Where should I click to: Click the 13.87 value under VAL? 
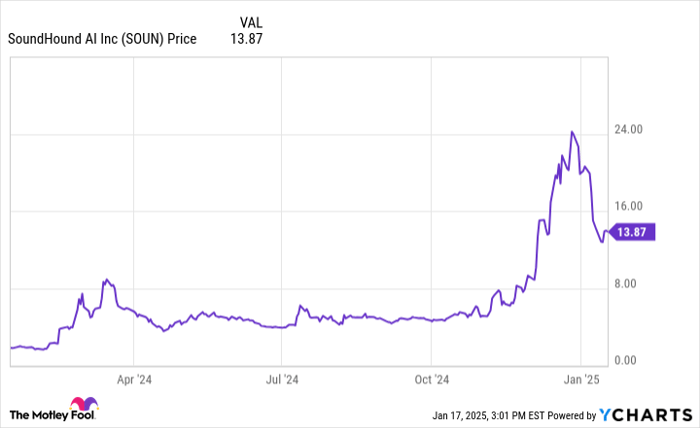click(245, 39)
